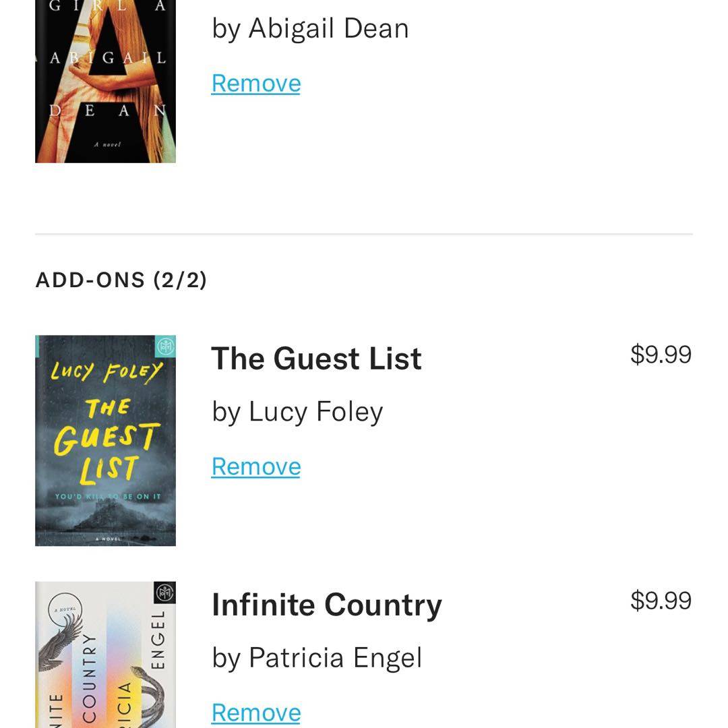
Task: Tap the ADD-ONS (2/2) section heading
Action: [121, 280]
